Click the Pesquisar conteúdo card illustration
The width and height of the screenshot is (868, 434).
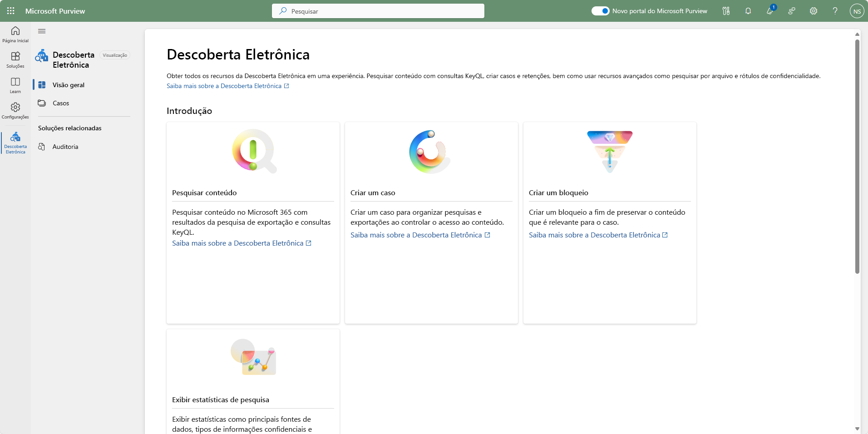coord(253,151)
